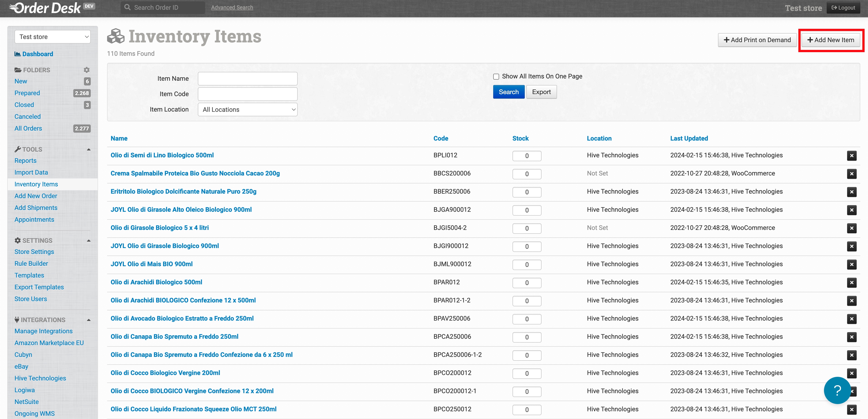The image size is (868, 419).
Task: Enable Show All Items On One Page
Action: click(496, 77)
